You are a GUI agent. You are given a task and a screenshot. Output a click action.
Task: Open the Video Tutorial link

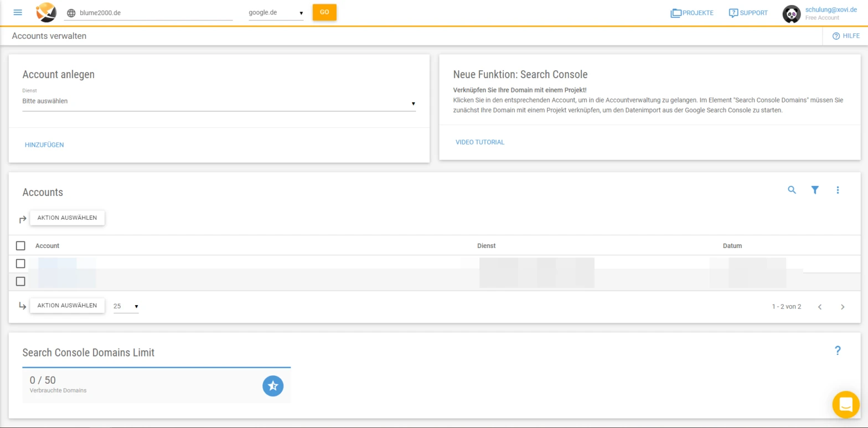click(x=480, y=142)
